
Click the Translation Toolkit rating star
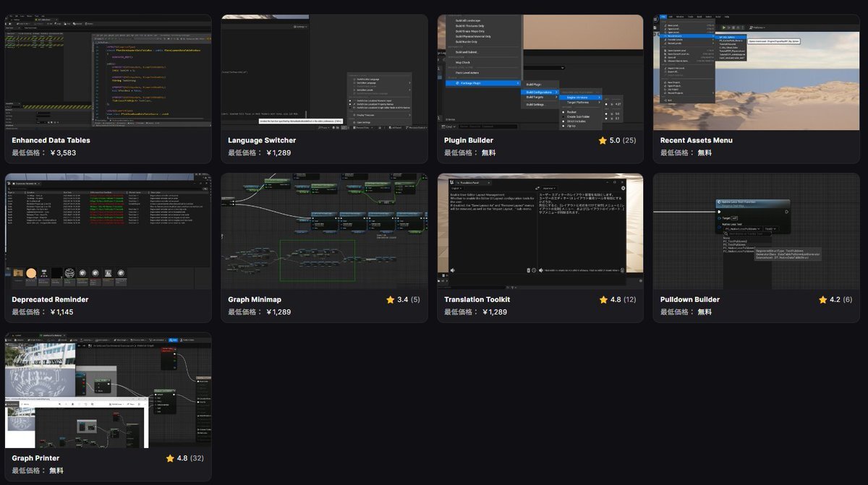603,299
